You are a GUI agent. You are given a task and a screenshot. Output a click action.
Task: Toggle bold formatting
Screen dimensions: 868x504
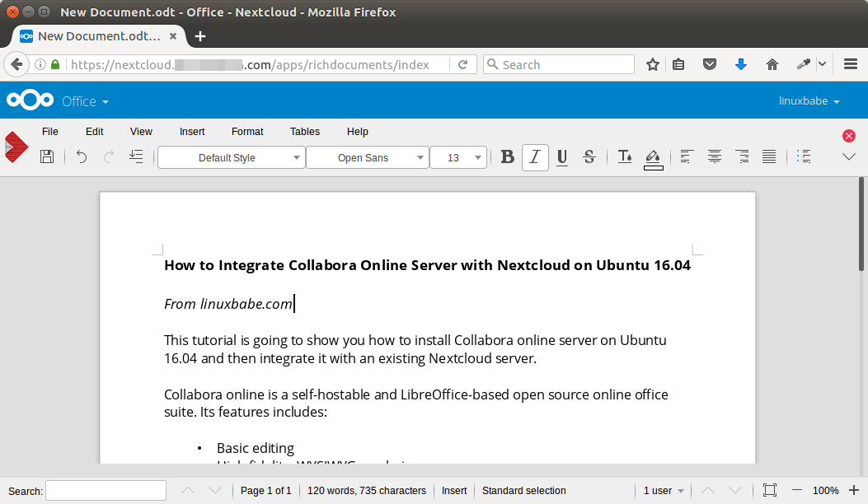tap(508, 156)
